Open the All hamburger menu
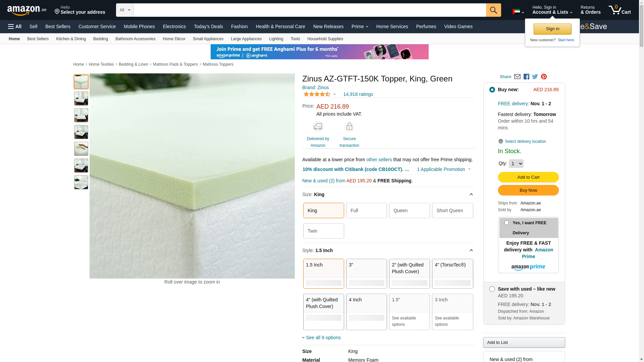Image resolution: width=644 pixels, height=362 pixels. click(15, 26)
